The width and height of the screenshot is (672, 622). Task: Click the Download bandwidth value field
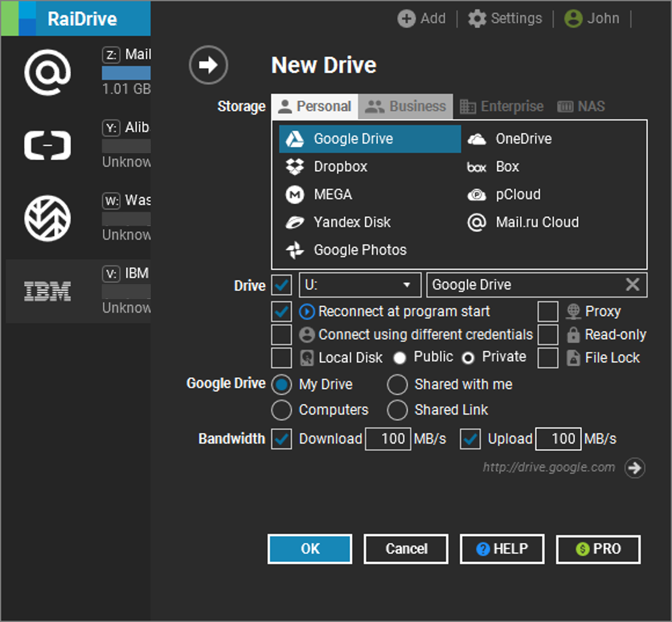pyautogui.click(x=388, y=439)
